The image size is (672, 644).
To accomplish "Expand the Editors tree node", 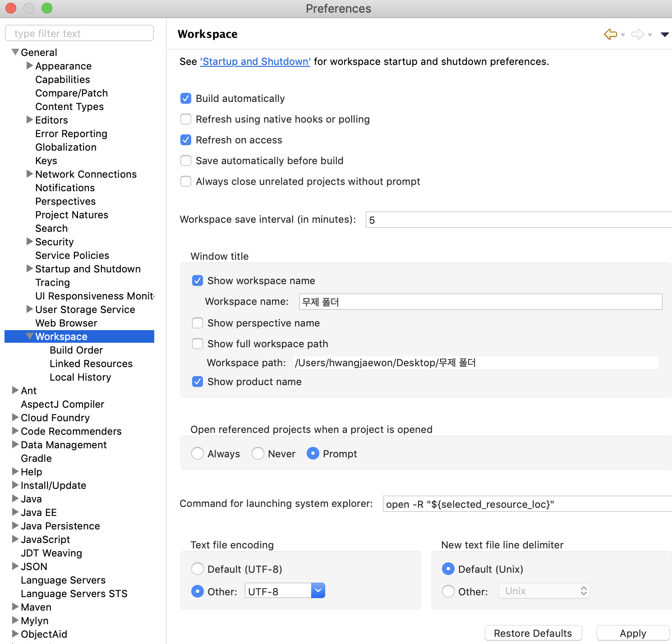I will pos(30,120).
